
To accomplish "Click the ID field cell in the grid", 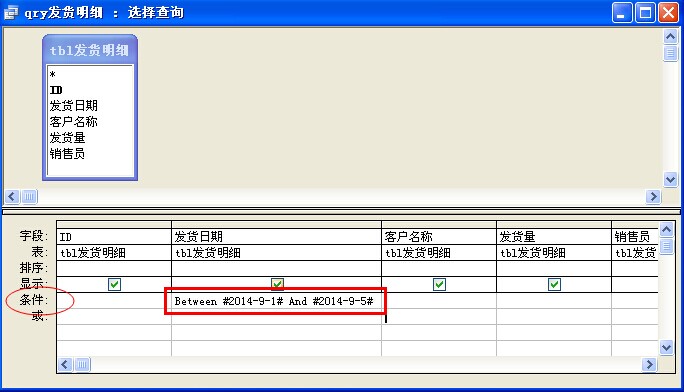I will coord(114,237).
